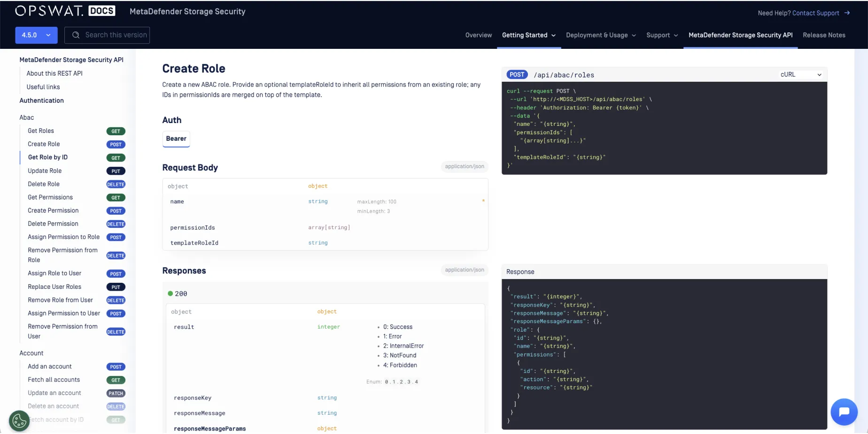Click the responseKey field name

(x=193, y=398)
